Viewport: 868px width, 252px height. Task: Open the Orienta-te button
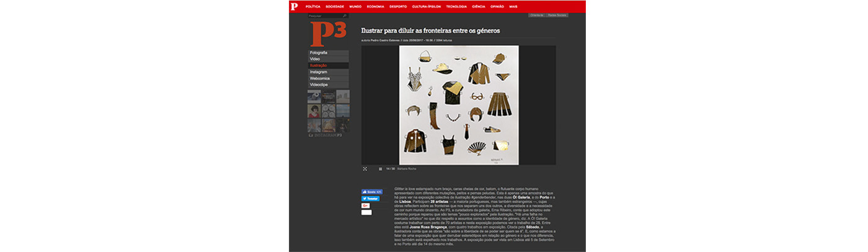click(x=536, y=15)
